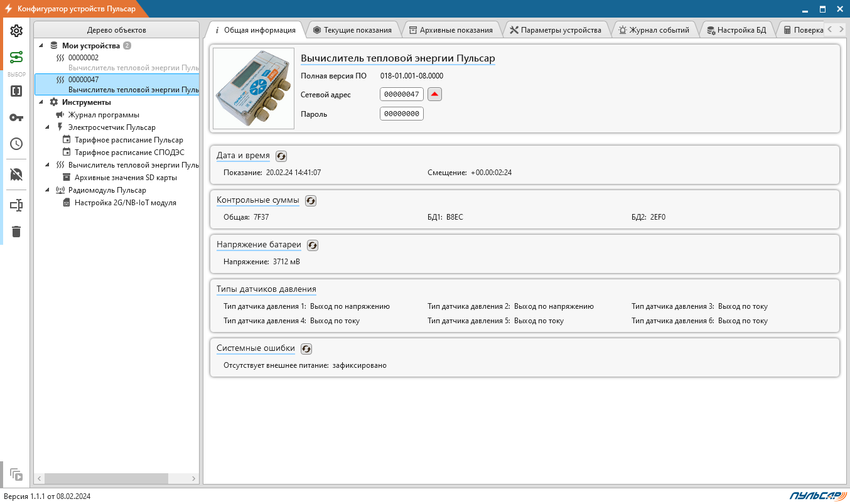The width and height of the screenshot is (850, 504).
Task: Collapse the Радиомодуль Пульсар node
Action: click(x=48, y=190)
